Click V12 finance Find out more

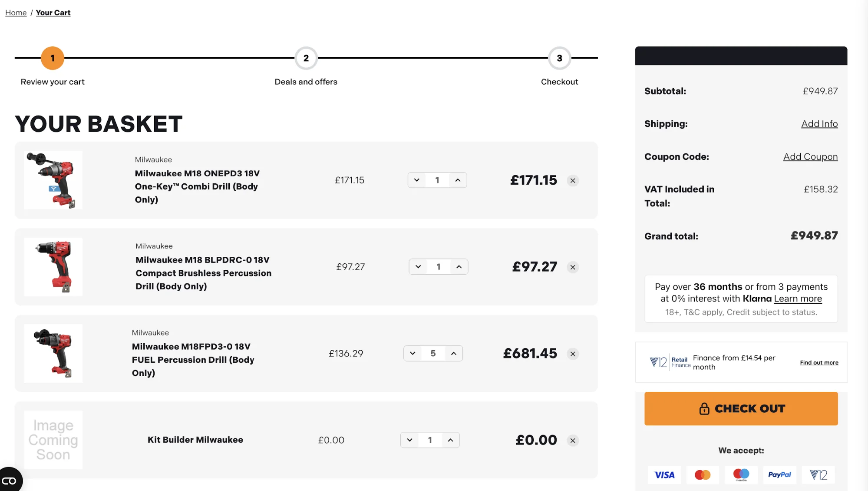pos(819,363)
